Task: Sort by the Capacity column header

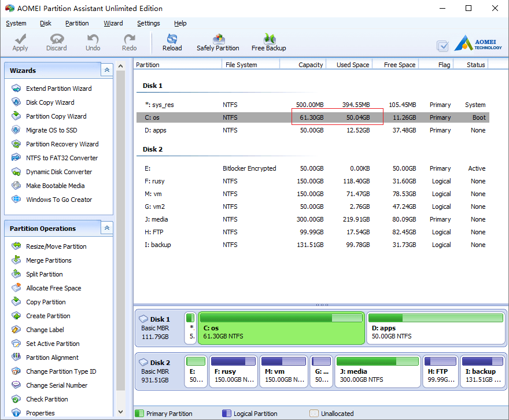Action: click(303, 65)
